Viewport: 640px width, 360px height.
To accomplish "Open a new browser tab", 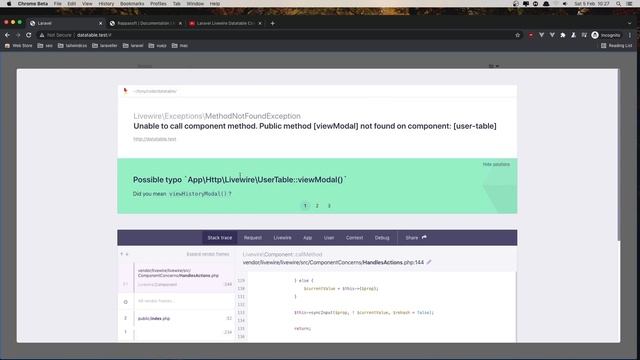I will coord(272,23).
